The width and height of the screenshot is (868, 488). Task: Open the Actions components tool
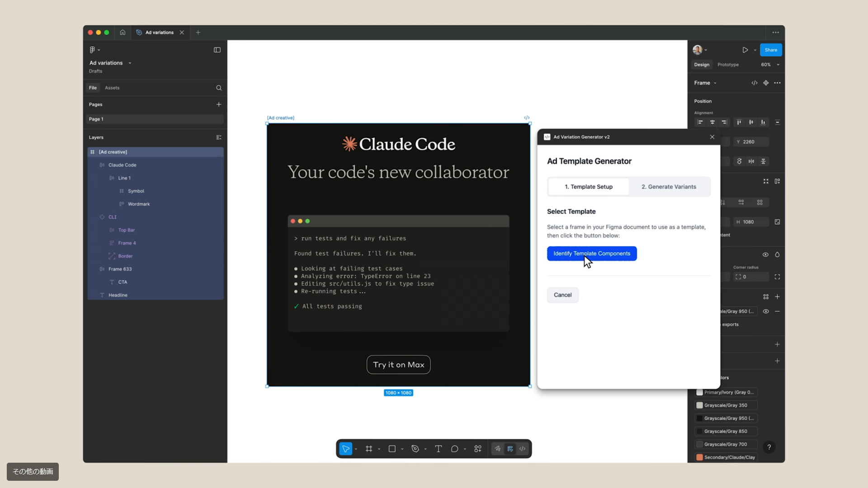478,449
